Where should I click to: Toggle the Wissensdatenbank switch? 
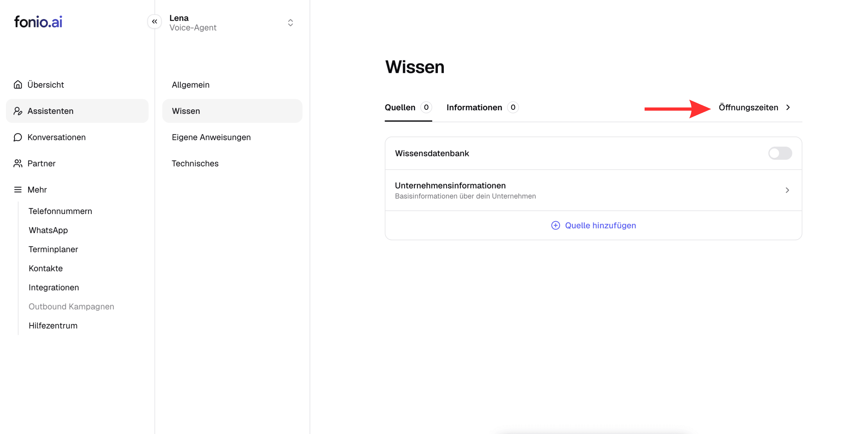[x=780, y=153]
